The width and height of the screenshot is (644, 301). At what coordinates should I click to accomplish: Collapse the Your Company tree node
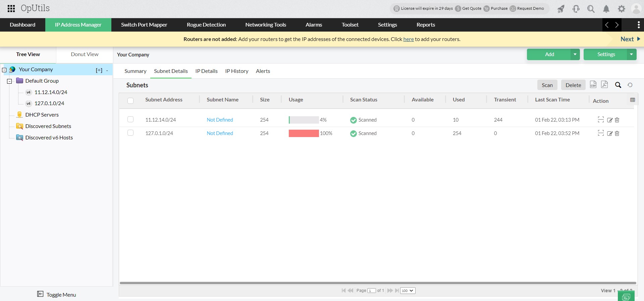4,70
